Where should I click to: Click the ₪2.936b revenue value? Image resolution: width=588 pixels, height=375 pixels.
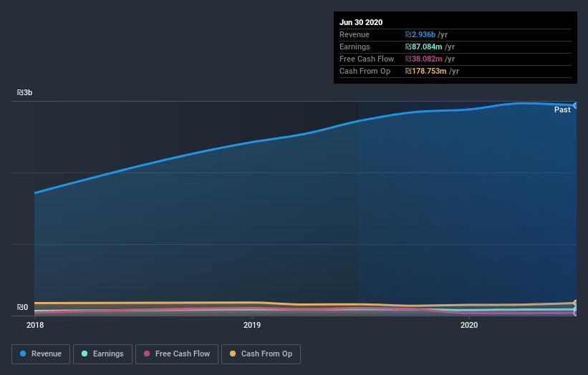point(420,34)
